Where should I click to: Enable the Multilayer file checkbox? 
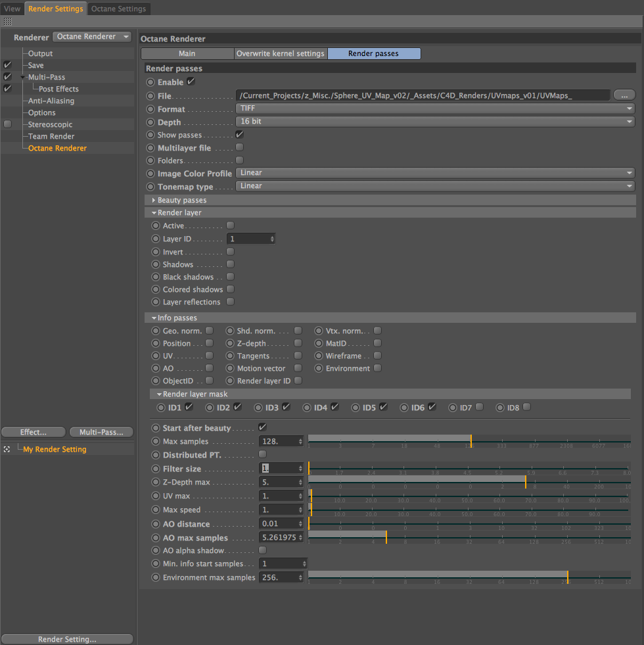point(240,147)
